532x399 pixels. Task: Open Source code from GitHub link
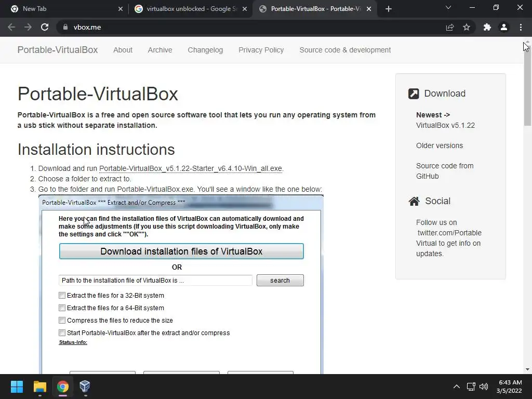point(445,171)
